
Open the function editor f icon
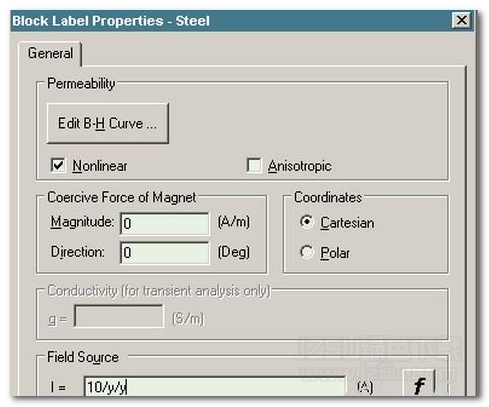coord(419,383)
